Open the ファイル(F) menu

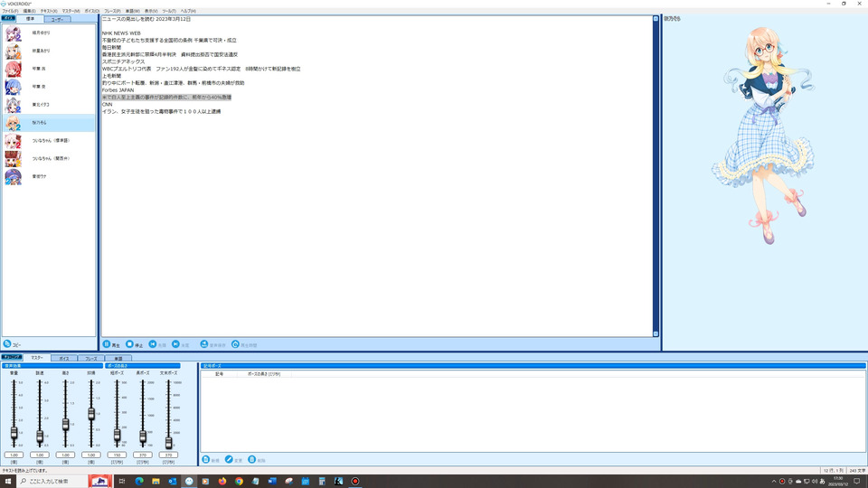pos(10,11)
